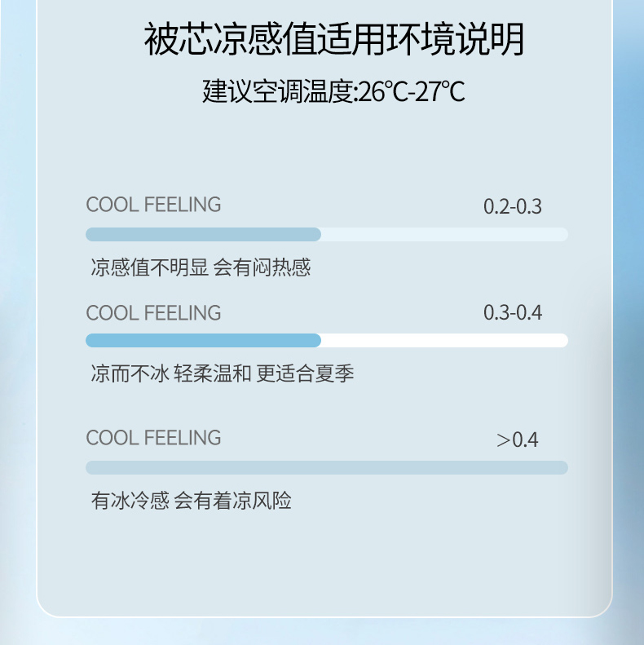The image size is (644, 645).
Task: Click COOL FEELING label above the 0.3-0.4 bar
Action: click(x=153, y=313)
